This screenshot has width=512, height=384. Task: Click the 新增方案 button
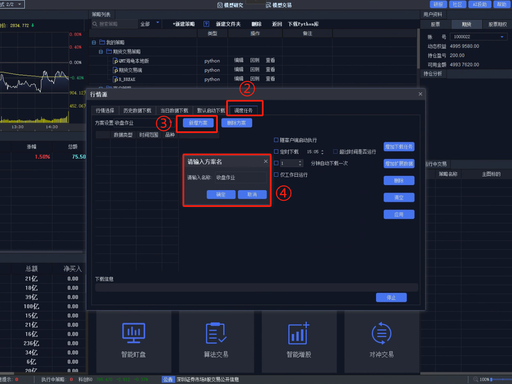pos(198,123)
